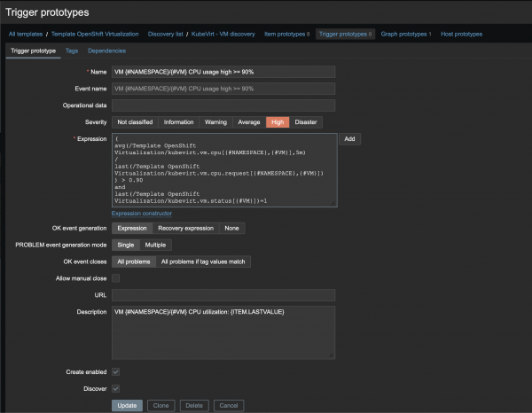Viewport: 532px width, 413px height.
Task: Toggle the Discover checkbox
Action: tap(115, 388)
